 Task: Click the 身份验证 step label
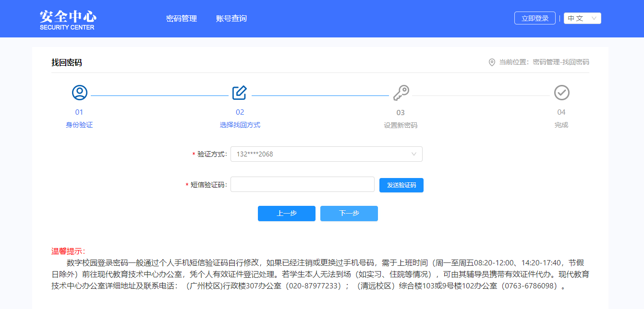coord(79,125)
